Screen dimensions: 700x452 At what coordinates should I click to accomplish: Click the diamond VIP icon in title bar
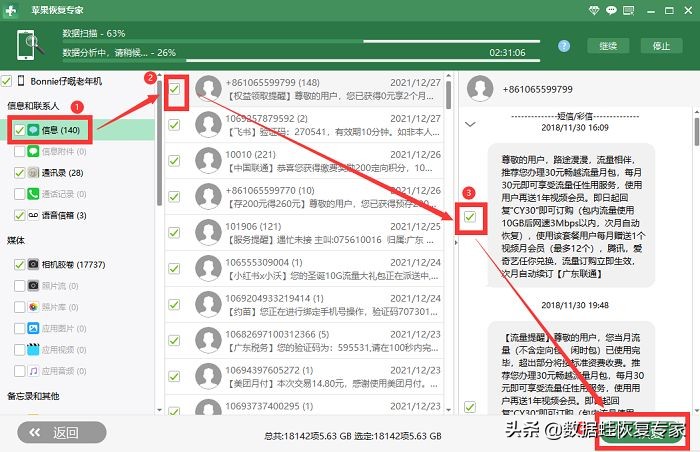pyautogui.click(x=594, y=10)
